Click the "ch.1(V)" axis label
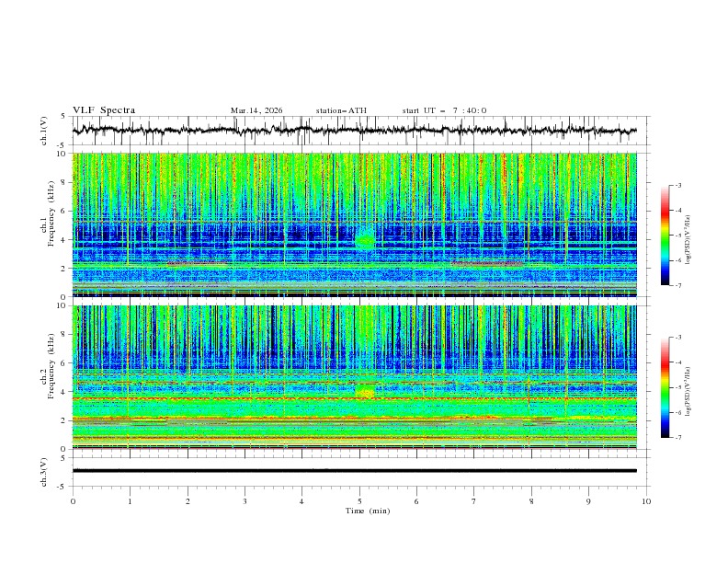This screenshot has width=728, height=563. pyautogui.click(x=44, y=131)
